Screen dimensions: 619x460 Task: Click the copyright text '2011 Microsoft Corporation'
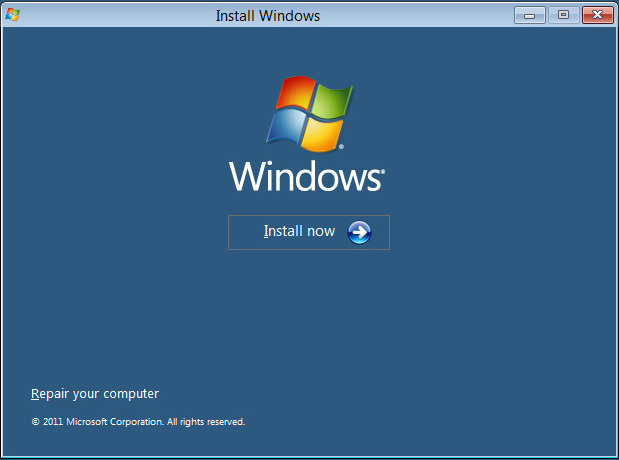tap(103, 422)
